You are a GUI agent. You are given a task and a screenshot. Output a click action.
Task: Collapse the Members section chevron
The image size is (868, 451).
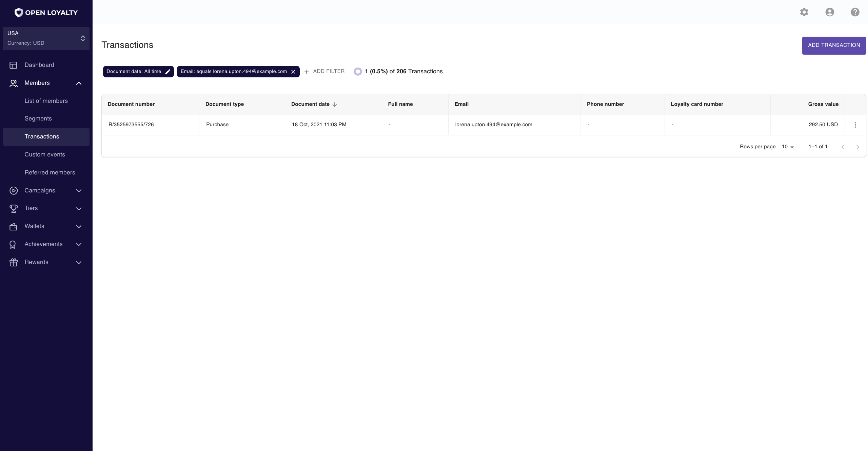(x=79, y=83)
